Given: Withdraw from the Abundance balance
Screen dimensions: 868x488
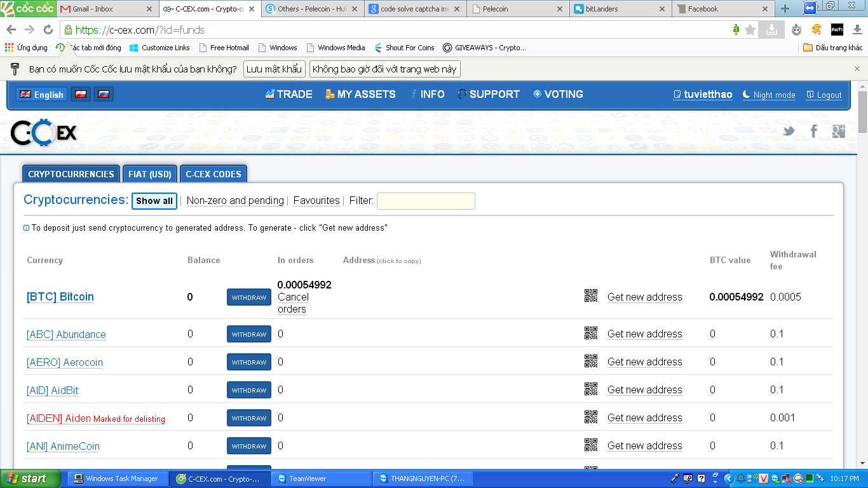Looking at the screenshot, I should tap(249, 334).
